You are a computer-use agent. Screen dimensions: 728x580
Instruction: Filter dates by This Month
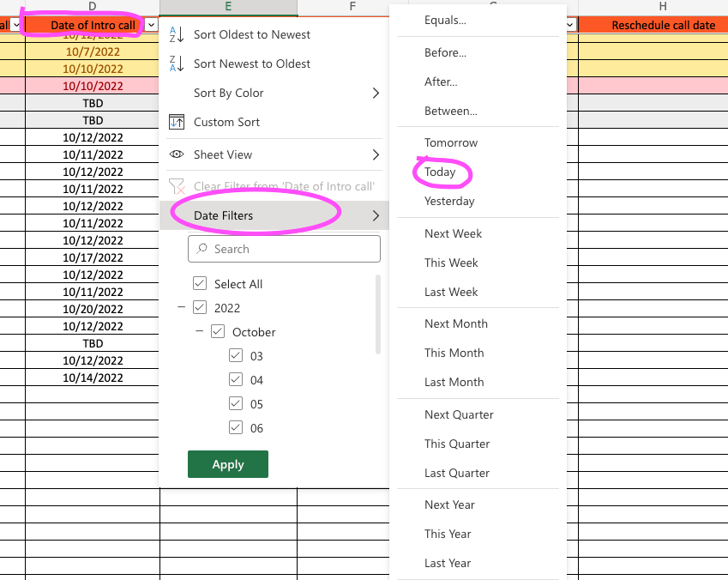pyautogui.click(x=478, y=353)
